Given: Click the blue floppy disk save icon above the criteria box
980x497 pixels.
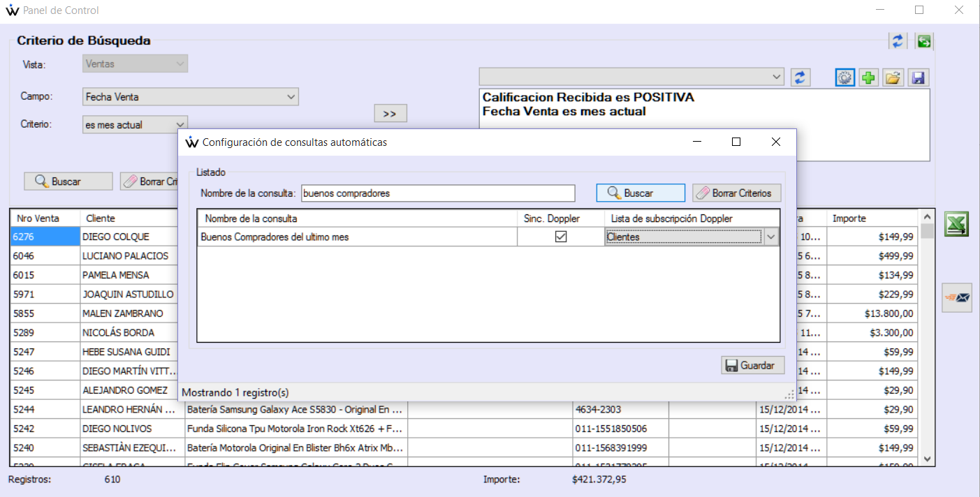Looking at the screenshot, I should (918, 77).
